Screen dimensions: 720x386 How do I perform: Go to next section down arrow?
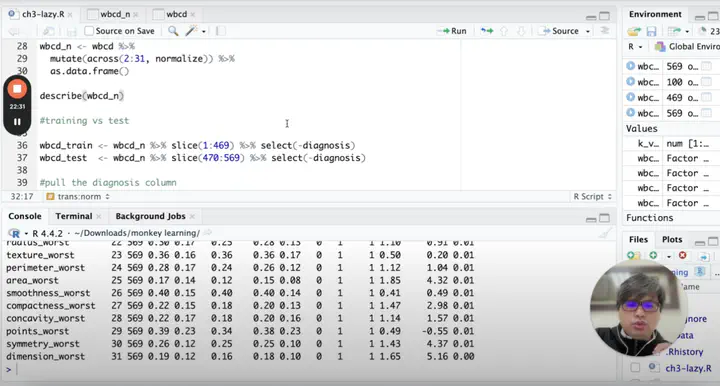click(x=521, y=31)
